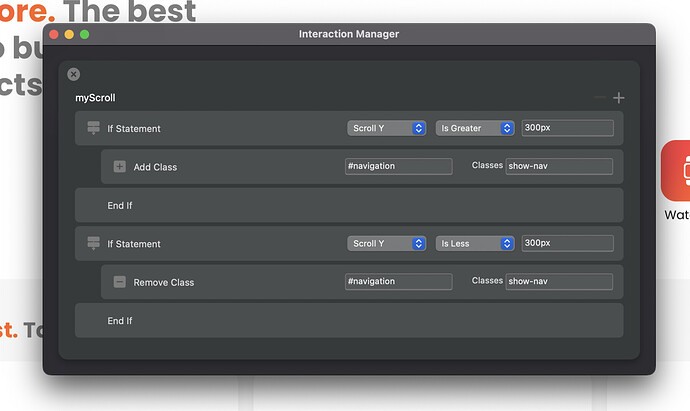The width and height of the screenshot is (690, 411).
Task: Minimize the Interaction Manager window with the yellow button
Action: [69, 34]
